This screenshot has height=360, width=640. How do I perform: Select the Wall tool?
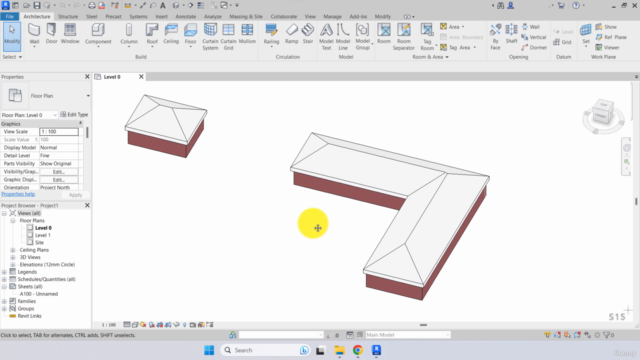pyautogui.click(x=34, y=34)
